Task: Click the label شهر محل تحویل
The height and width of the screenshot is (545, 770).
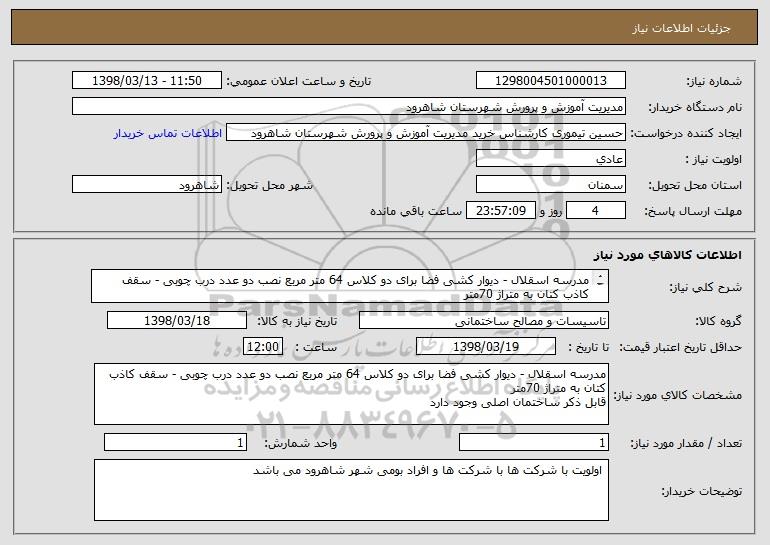Action: (269, 186)
